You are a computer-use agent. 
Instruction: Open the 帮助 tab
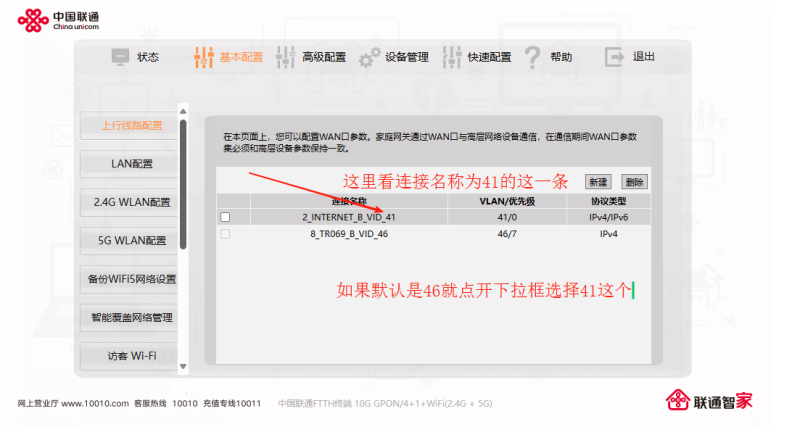coord(561,57)
